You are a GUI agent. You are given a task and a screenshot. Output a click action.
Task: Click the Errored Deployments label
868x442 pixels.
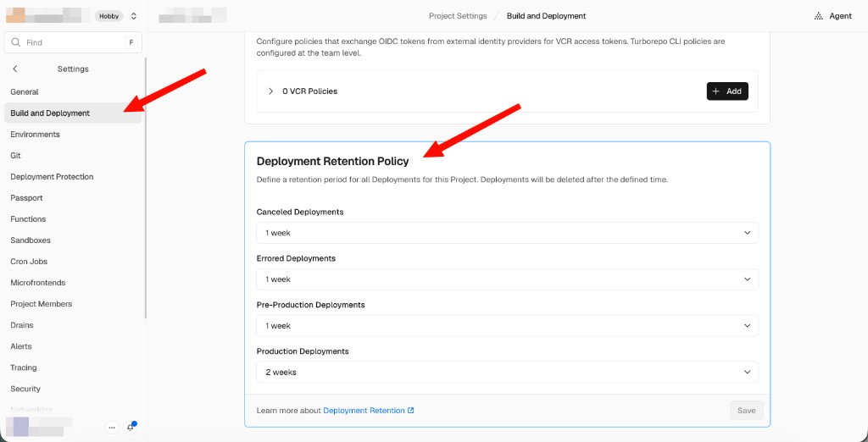[x=296, y=258]
